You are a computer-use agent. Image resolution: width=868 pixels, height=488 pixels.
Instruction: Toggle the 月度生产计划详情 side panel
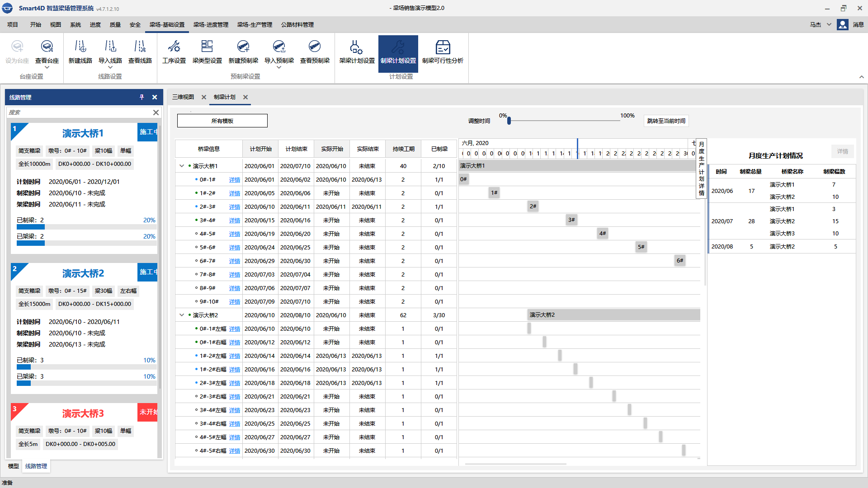[701, 169]
